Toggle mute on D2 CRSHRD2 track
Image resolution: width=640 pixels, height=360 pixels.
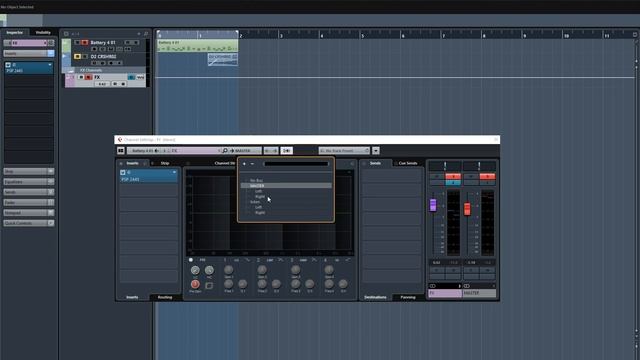[x=77, y=56]
